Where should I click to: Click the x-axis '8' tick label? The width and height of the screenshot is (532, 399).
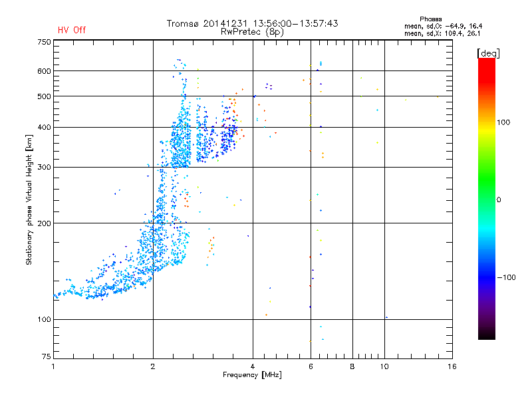pyautogui.click(x=352, y=366)
